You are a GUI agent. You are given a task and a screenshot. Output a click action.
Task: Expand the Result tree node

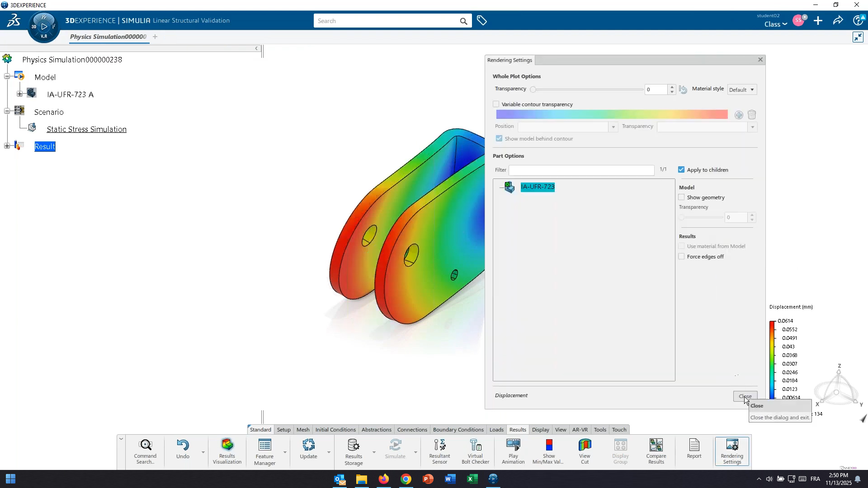(7, 145)
